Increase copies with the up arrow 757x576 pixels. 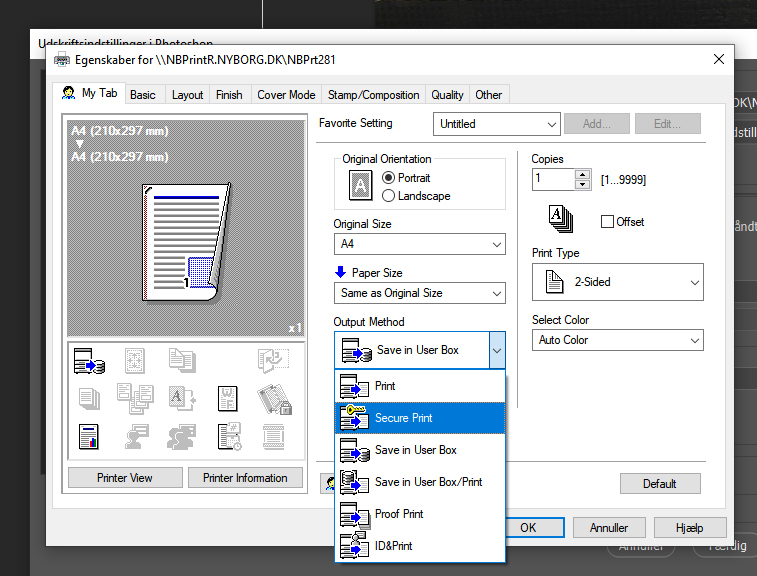click(583, 174)
